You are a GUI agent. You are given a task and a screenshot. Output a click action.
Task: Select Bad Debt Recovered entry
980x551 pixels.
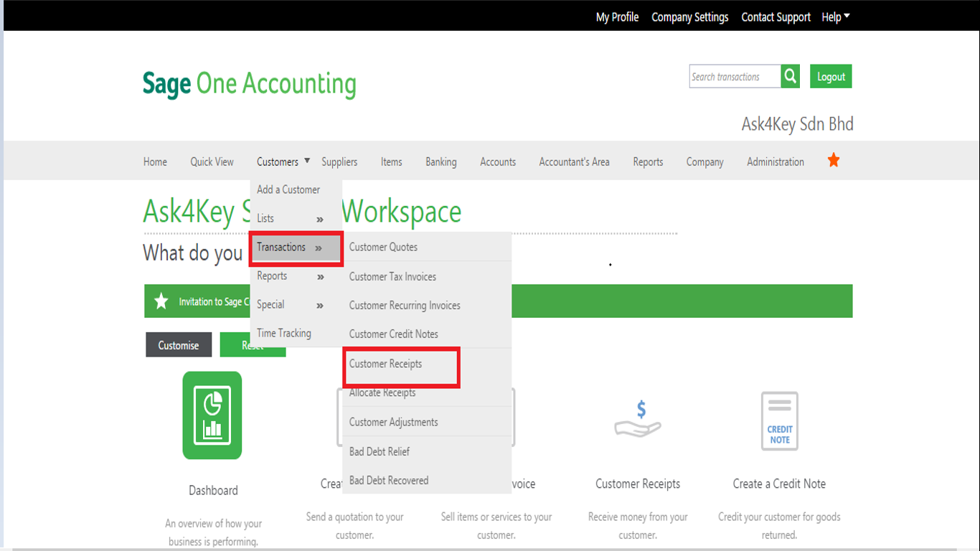point(389,480)
